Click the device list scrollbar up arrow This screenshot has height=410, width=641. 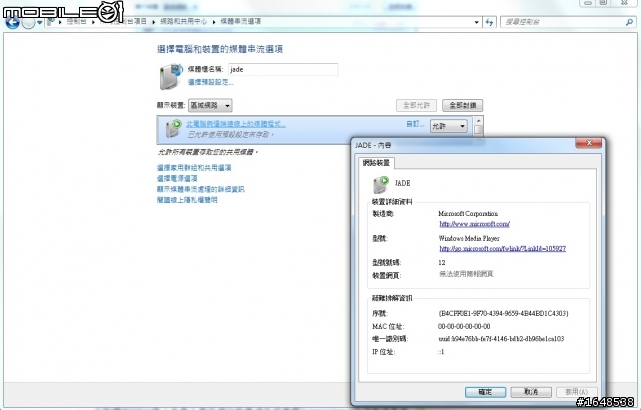[x=478, y=121]
